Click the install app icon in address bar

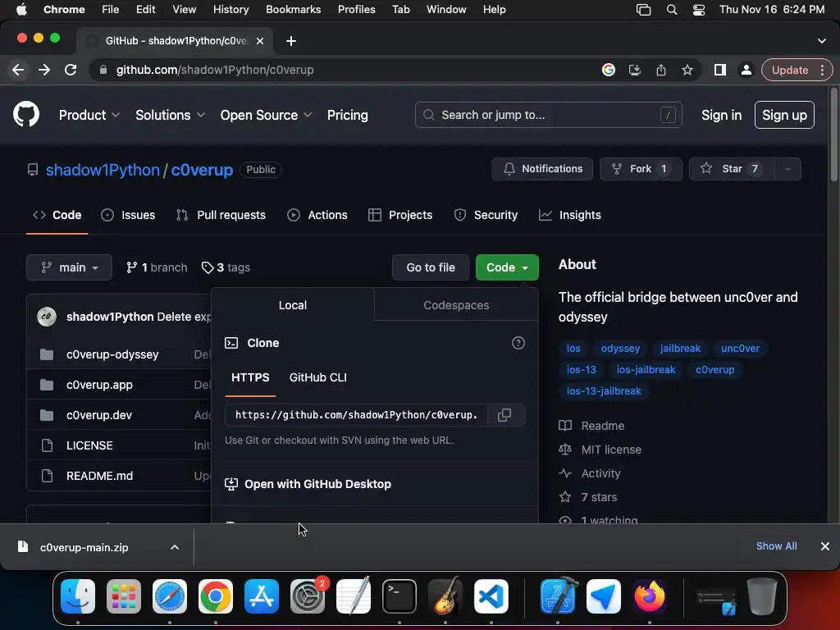635,71
